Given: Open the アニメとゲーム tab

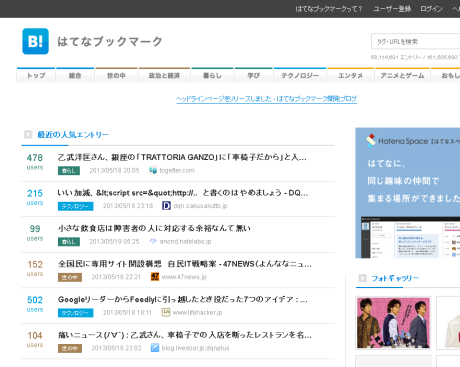Looking at the screenshot, I should [x=402, y=76].
